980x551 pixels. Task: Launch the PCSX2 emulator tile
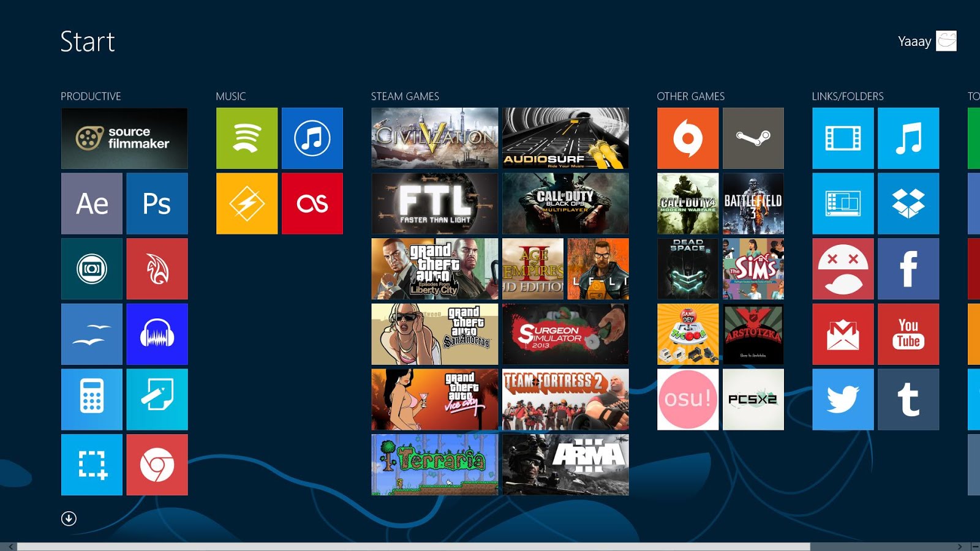click(753, 399)
